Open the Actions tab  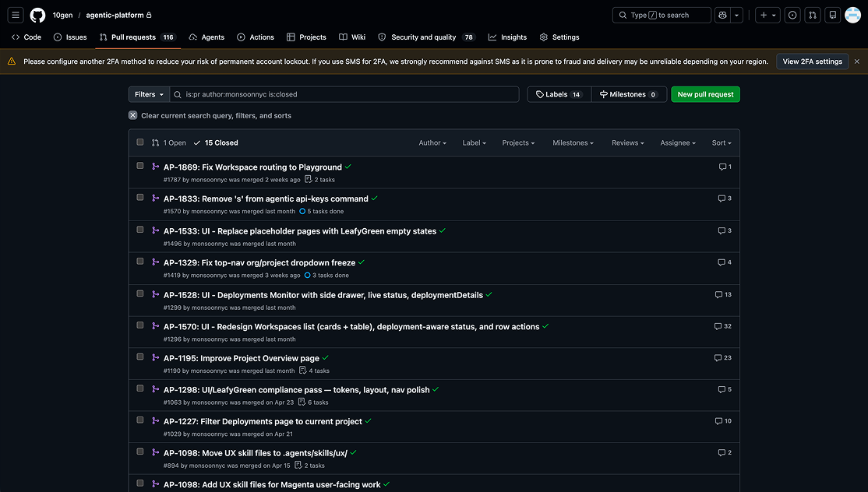tap(256, 37)
